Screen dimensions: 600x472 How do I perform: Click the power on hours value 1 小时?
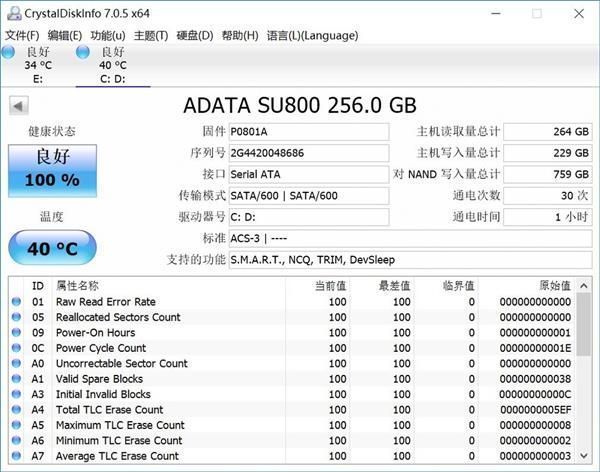click(548, 217)
